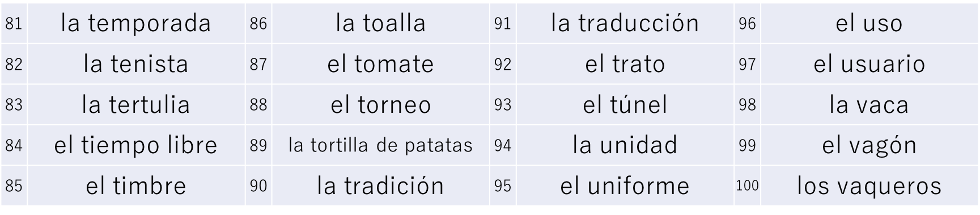Click the "el uso" entry
Viewport: 980px width, 215px height.
pos(869,23)
